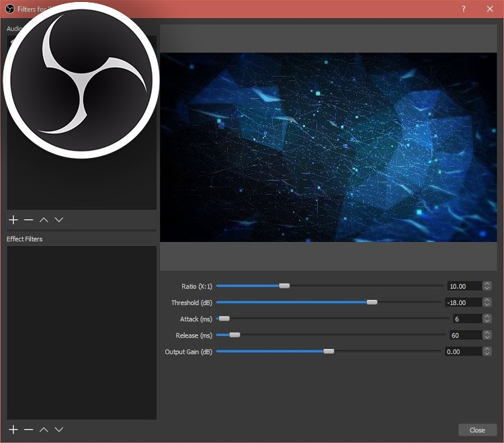504x443 pixels.
Task: Adjust the Output Gain (dB) slider handle
Action: pos(329,352)
